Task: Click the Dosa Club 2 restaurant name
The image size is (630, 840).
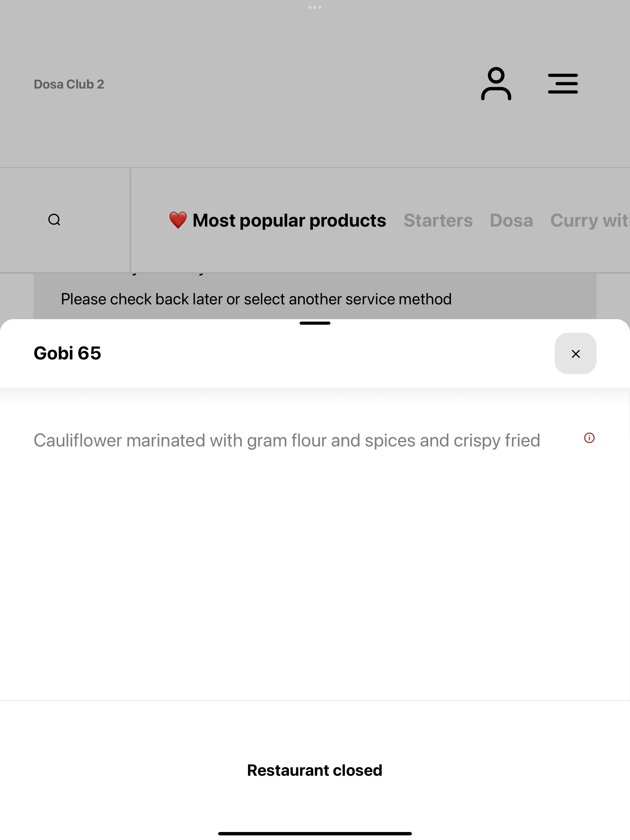Action: click(x=69, y=84)
